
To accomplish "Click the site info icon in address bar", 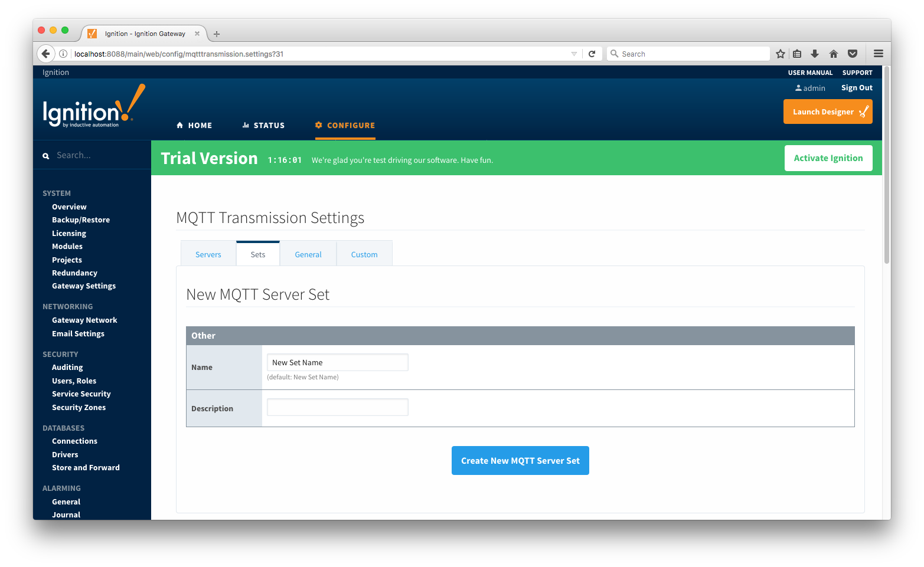I will click(63, 54).
